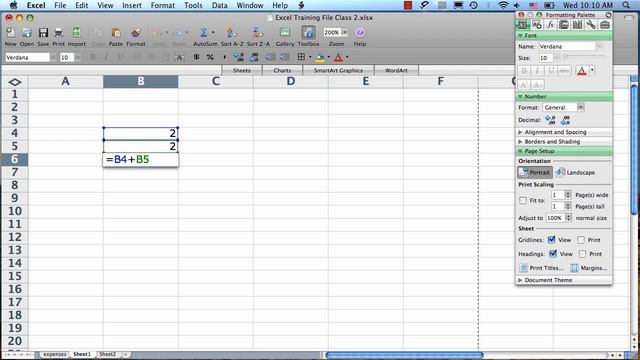Image resolution: width=640 pixels, height=360 pixels.
Task: Open AutoSum dropdown arrow
Action: (213, 33)
